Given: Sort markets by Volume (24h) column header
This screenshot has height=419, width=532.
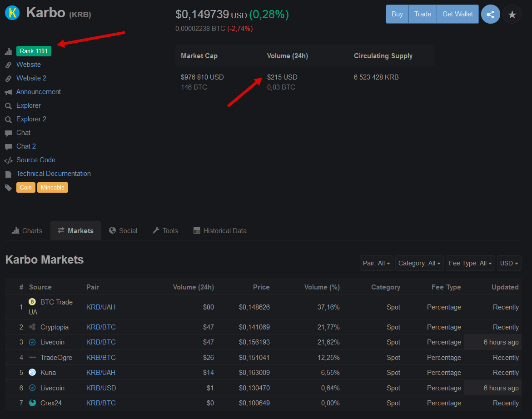Looking at the screenshot, I should pyautogui.click(x=194, y=287).
